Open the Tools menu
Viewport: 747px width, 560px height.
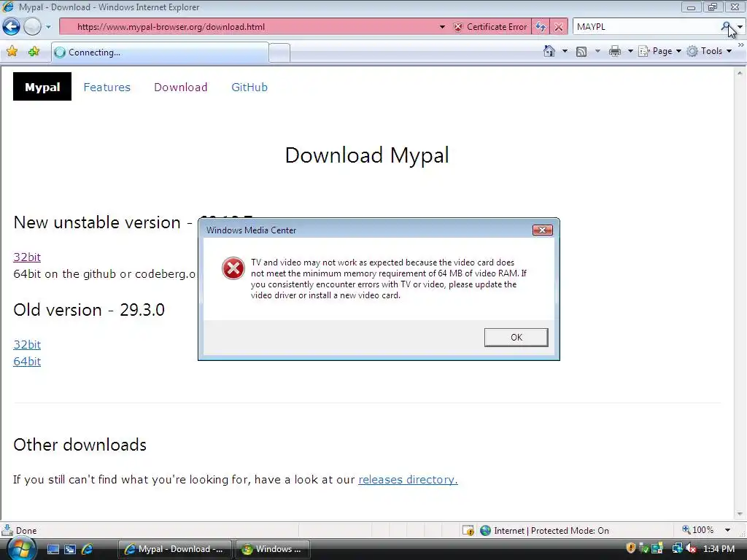709,51
